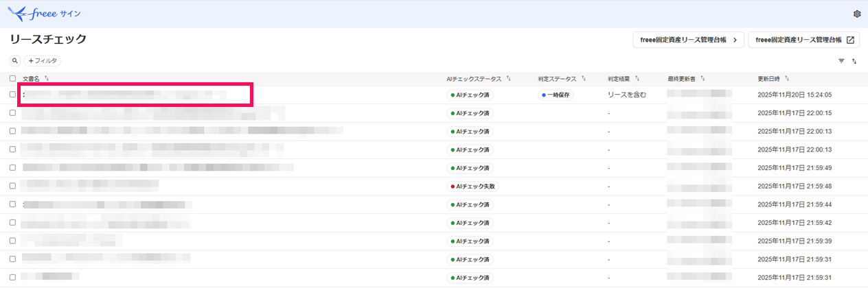Open freee固定資産リース管理台帳 button with chevron

pos(688,40)
